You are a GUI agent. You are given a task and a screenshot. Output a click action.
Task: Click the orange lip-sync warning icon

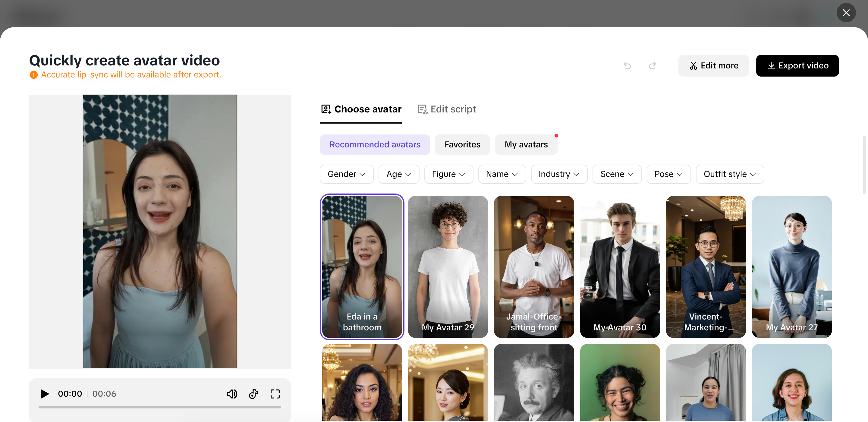[34, 75]
